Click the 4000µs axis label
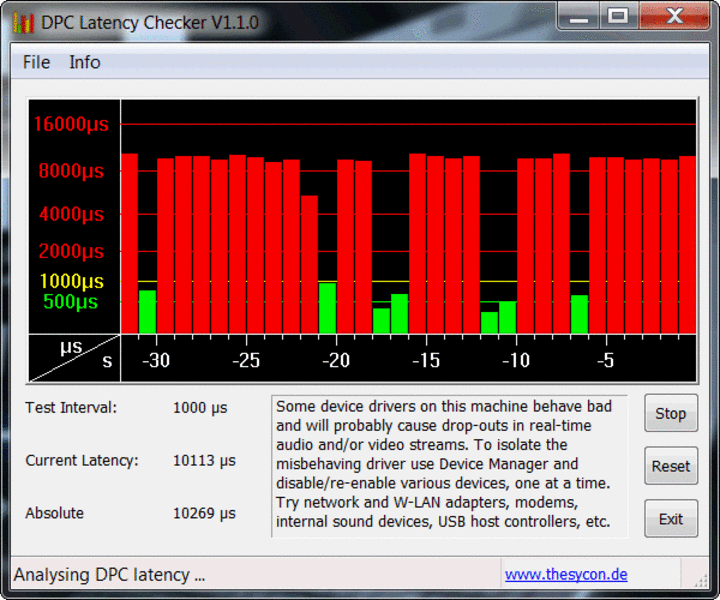The height and width of the screenshot is (600, 720). [x=71, y=214]
